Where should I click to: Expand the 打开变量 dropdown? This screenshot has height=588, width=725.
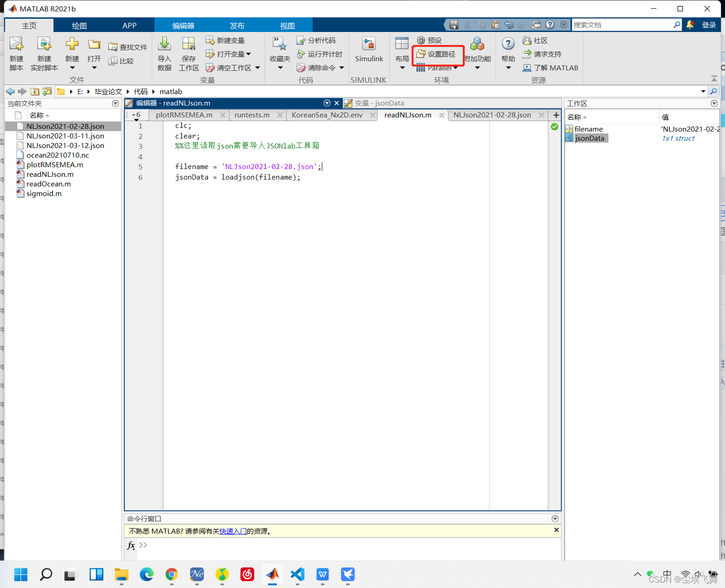(x=248, y=54)
